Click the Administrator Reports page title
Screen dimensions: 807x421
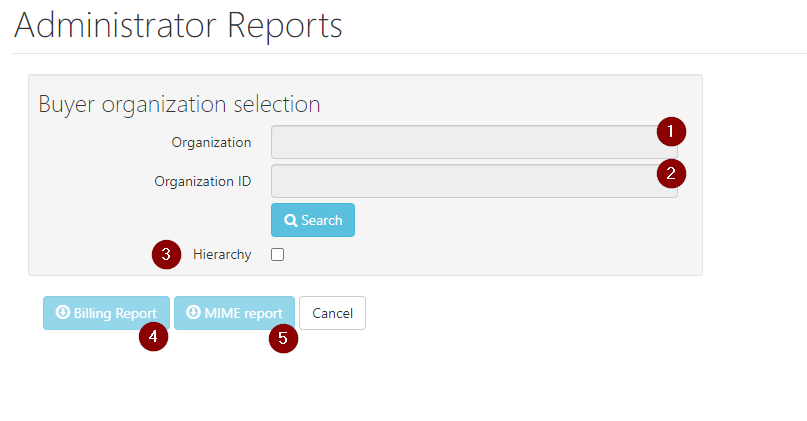(178, 25)
